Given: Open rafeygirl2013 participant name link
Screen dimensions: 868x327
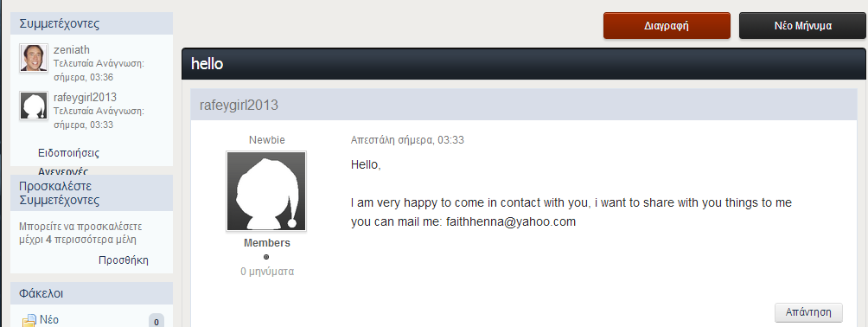Looking at the screenshot, I should 86,97.
